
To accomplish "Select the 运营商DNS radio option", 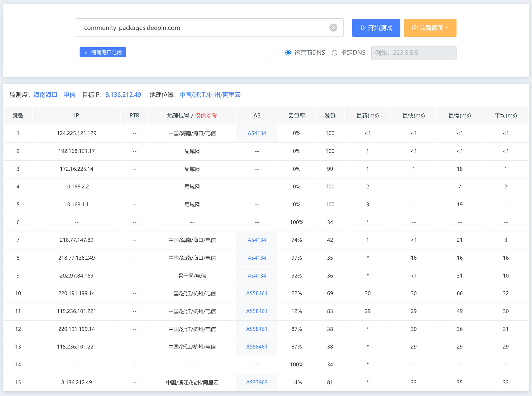I will pos(288,53).
